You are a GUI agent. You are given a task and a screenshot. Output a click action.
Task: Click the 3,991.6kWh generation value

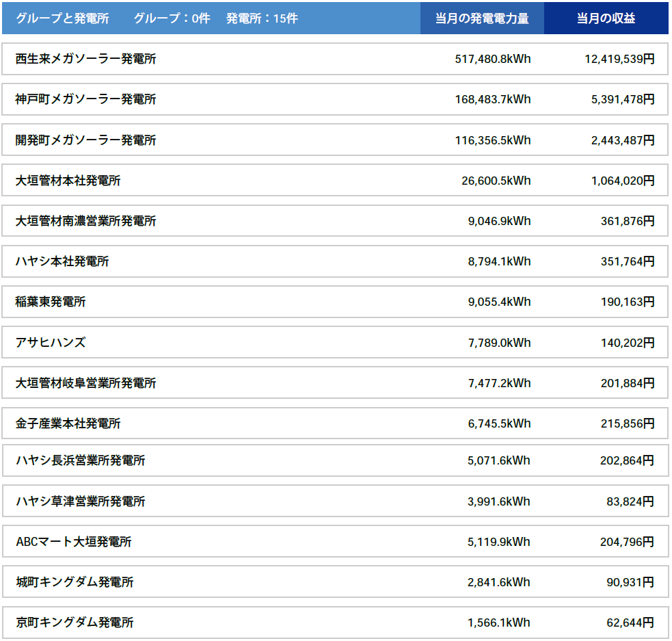tap(499, 501)
